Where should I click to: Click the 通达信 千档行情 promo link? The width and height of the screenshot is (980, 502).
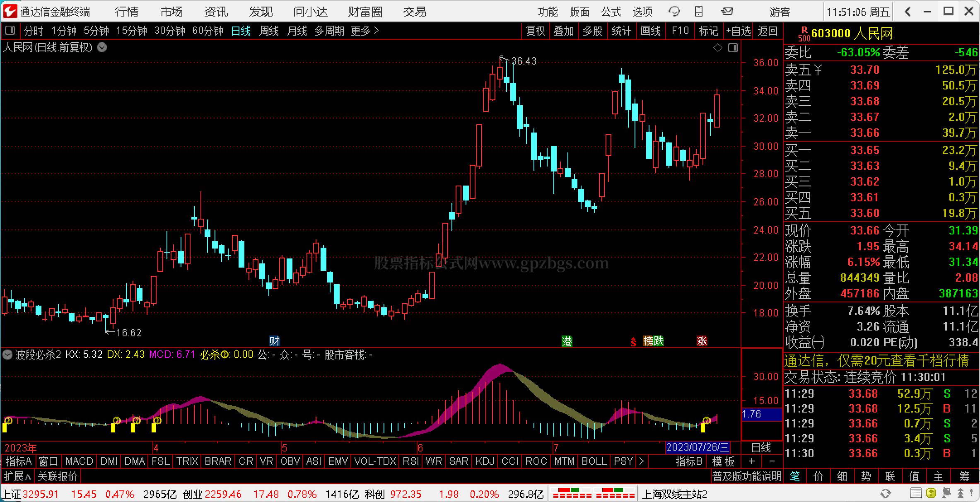pos(876,361)
